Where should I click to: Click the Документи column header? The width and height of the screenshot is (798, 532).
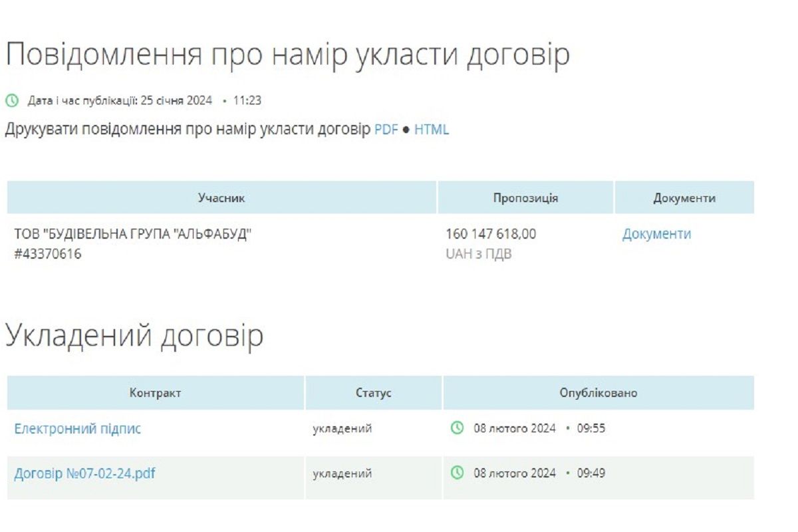(x=684, y=198)
